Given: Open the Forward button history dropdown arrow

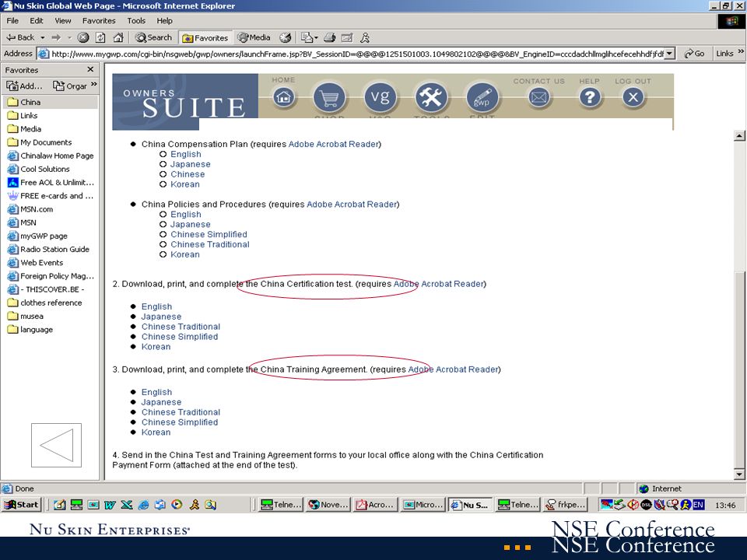Looking at the screenshot, I should 69,37.
